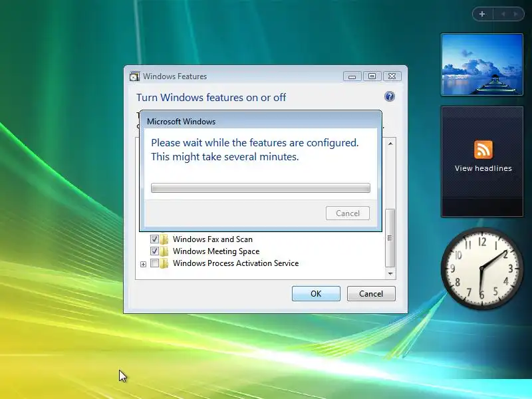Click the features list scrollbar thumb

point(390,238)
